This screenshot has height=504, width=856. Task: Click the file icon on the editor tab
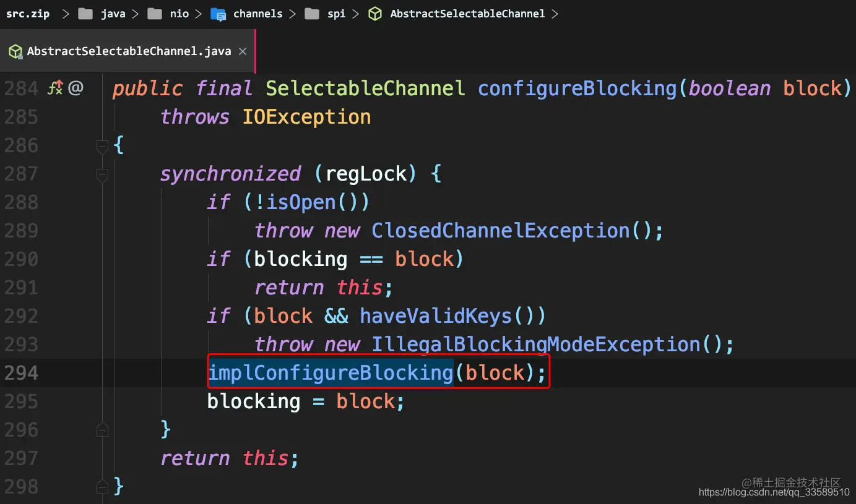[x=15, y=51]
